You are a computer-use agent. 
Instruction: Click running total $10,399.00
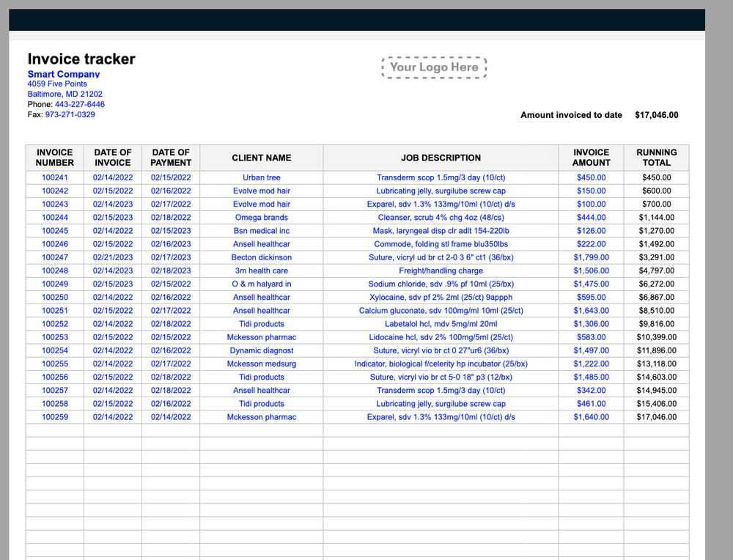(656, 337)
